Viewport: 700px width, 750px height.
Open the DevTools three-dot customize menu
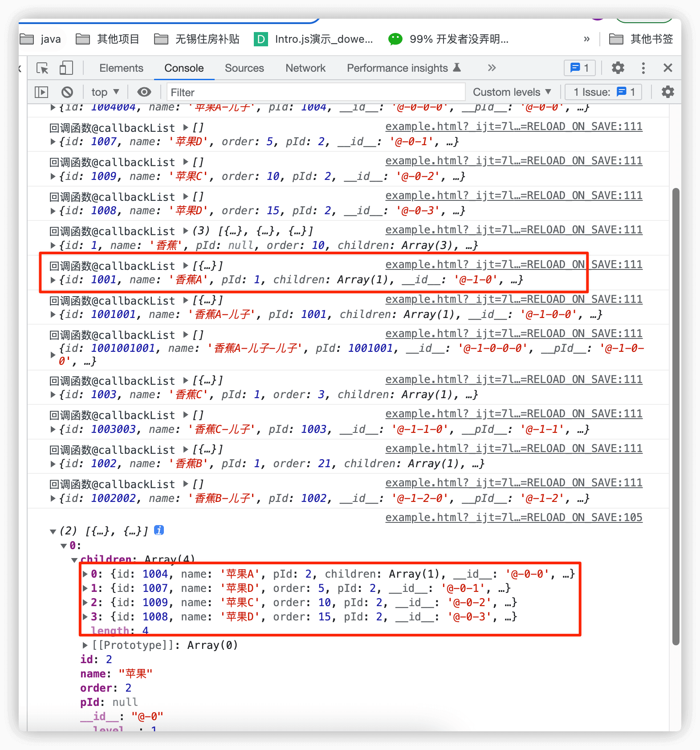coord(643,68)
